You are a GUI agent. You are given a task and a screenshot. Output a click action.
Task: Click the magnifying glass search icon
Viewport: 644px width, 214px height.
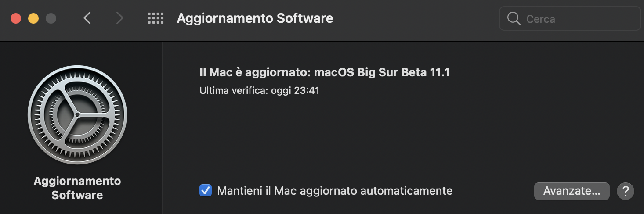coord(513,19)
